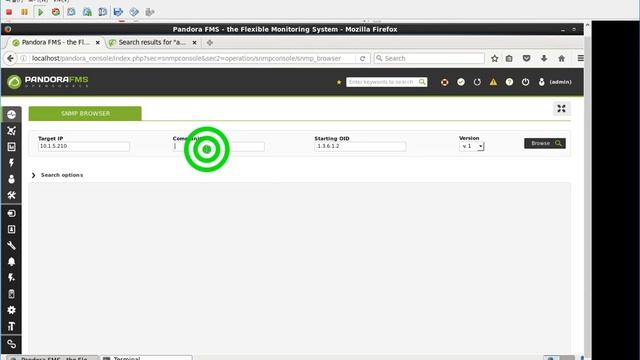Close the Pandora FMS browser tab
Screen dimensions: 640x360
click(x=98, y=42)
